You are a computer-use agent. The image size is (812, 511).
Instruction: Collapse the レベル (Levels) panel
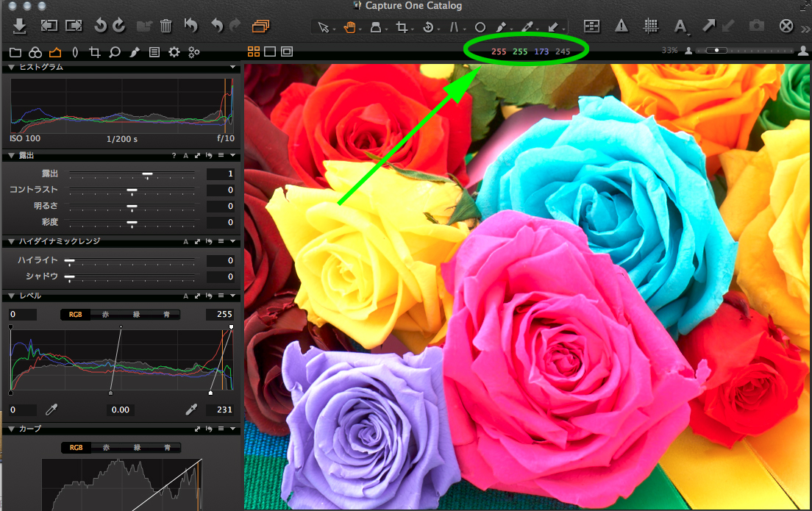click(x=11, y=296)
